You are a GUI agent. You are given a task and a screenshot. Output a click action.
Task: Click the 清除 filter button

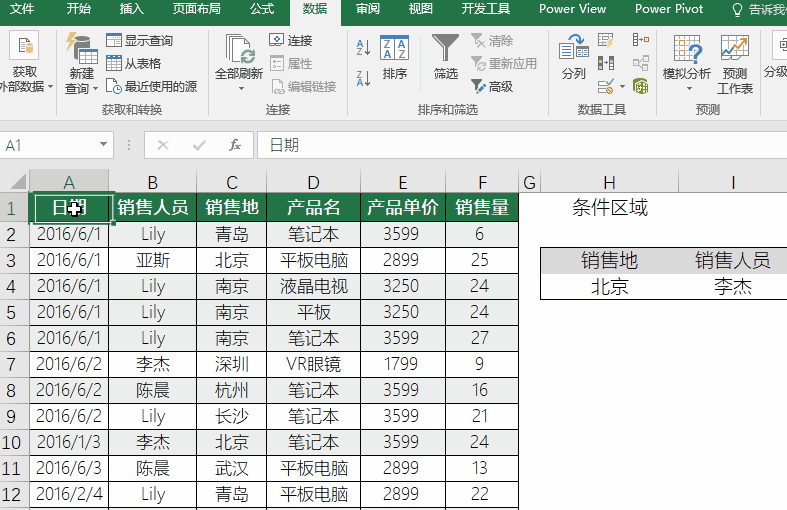[x=492, y=41]
